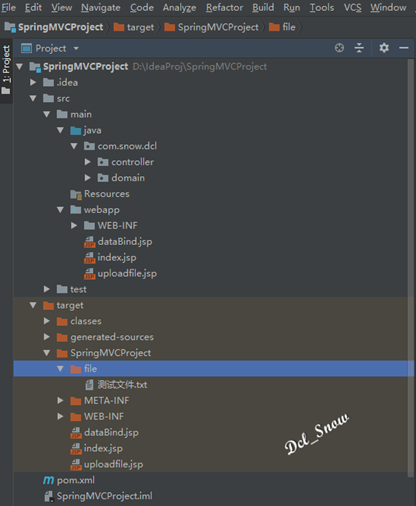Hide the Project panel with minus icon
This screenshot has width=416, height=506.
tap(404, 48)
